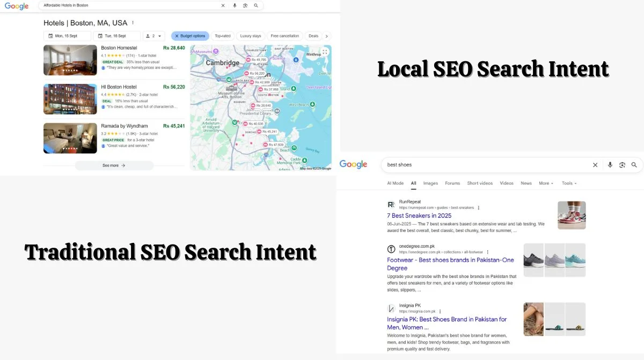Enable the Luxury stays filter chip

click(x=251, y=36)
